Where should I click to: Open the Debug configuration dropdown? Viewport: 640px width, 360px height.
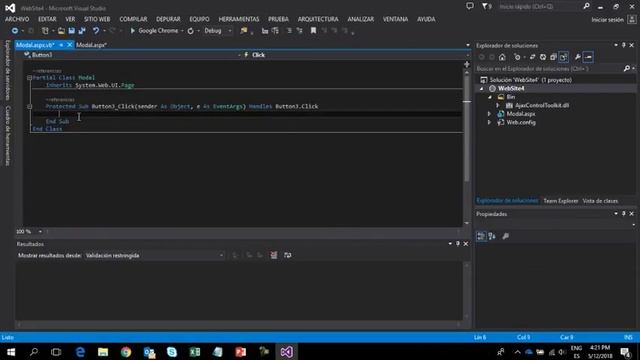(x=230, y=31)
